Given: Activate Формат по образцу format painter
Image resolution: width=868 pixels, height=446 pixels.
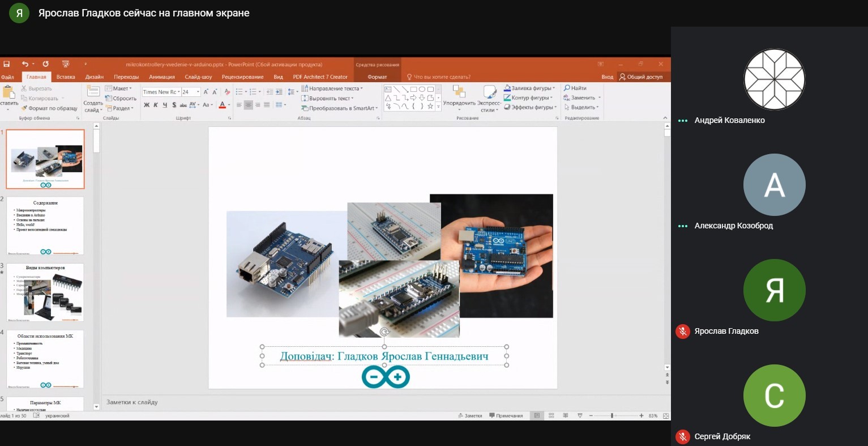Looking at the screenshot, I should tap(49, 108).
